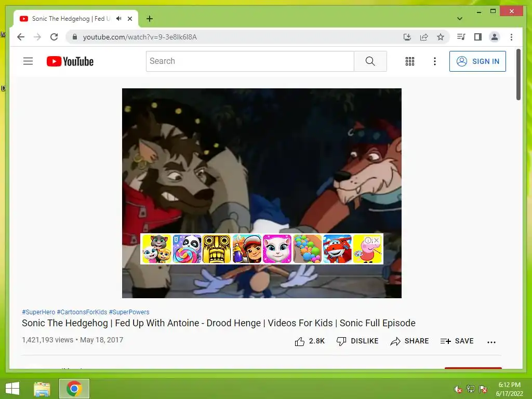Save the video to playlist
532x399 pixels.
click(x=457, y=341)
